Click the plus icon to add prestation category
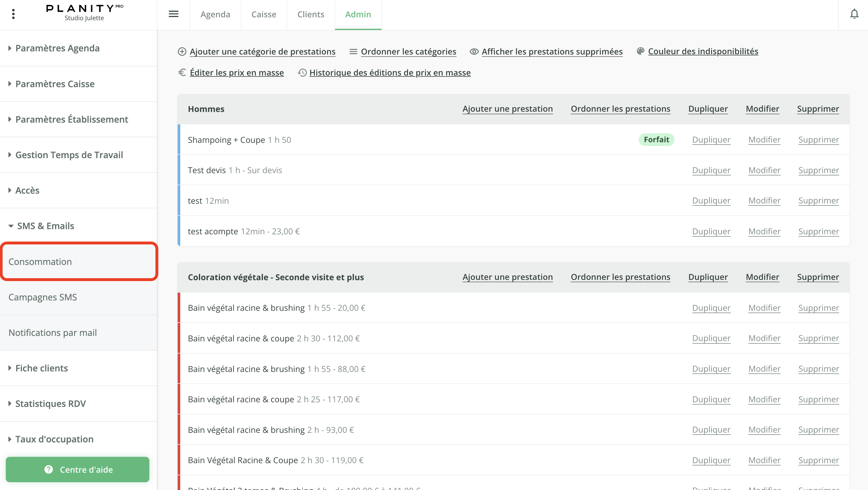Viewport: 868px width, 490px height. [x=182, y=52]
